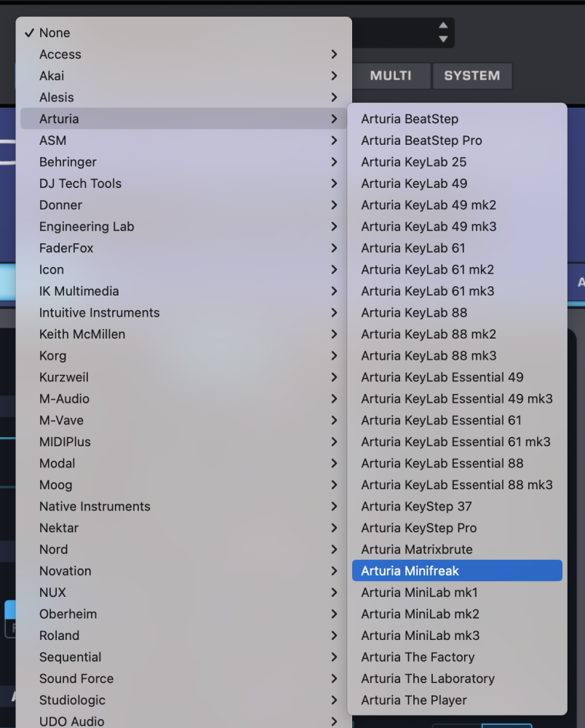
Task: Choose Studiologic from the list
Action: 183,700
